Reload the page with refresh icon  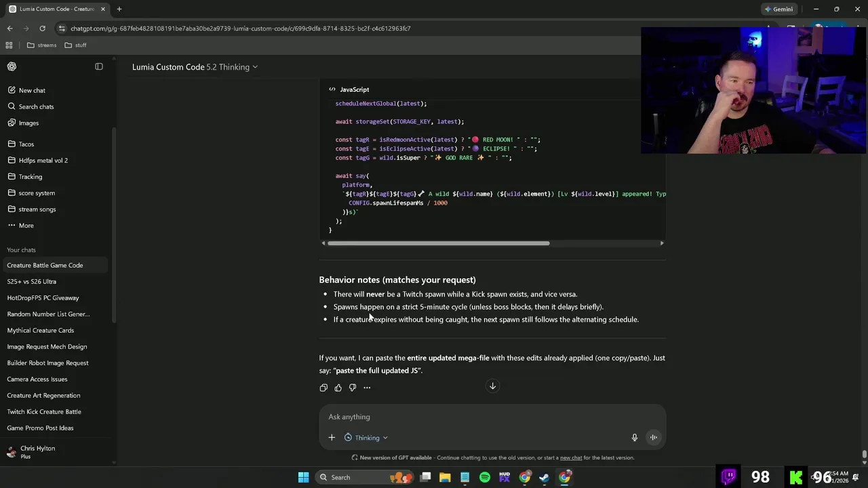point(42,28)
